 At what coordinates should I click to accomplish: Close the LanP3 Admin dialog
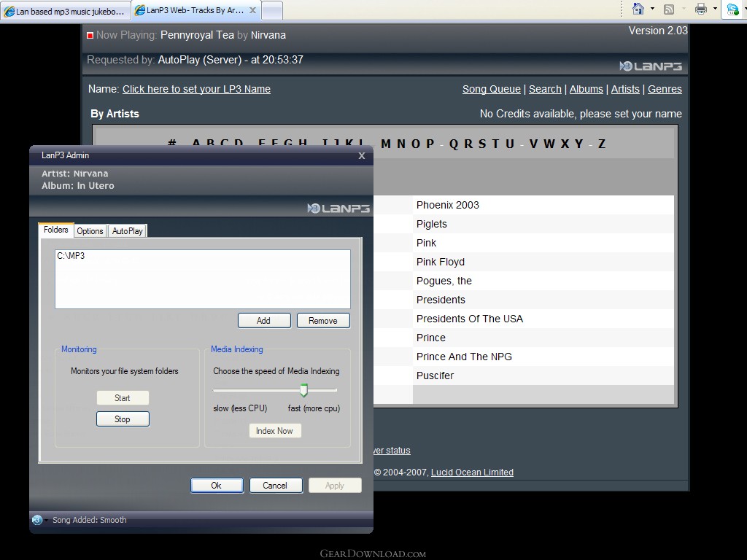coord(362,156)
